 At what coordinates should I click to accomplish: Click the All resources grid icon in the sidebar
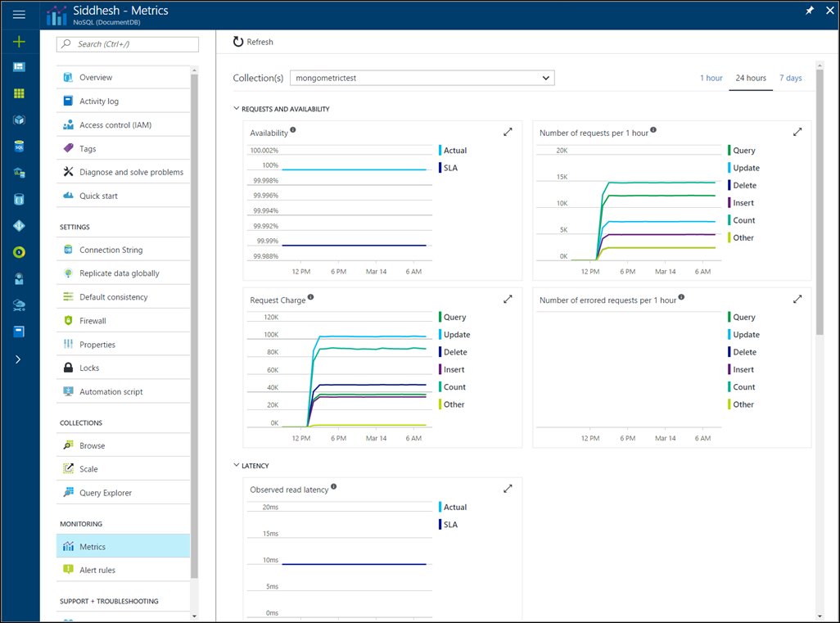[19, 93]
